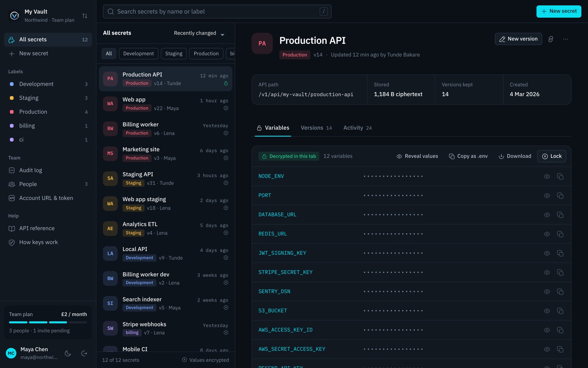Toggle dark mode moon icon
Screen dimensions: 588x368
(68, 353)
